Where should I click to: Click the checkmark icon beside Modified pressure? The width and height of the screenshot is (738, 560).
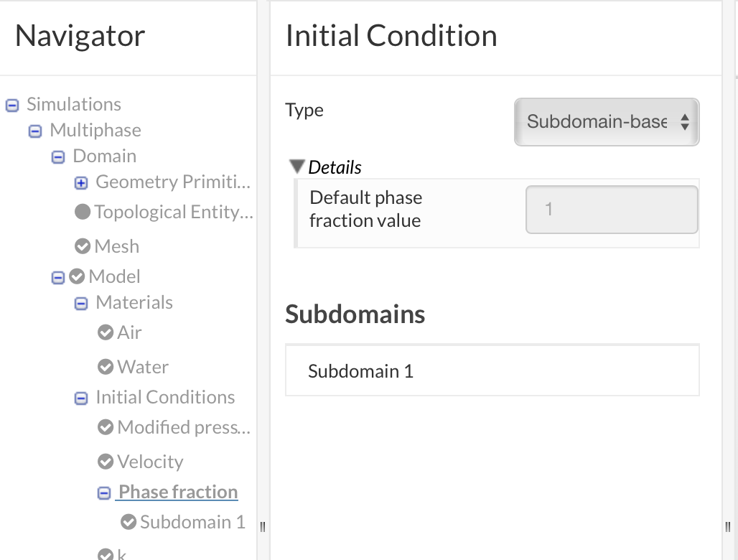point(106,427)
